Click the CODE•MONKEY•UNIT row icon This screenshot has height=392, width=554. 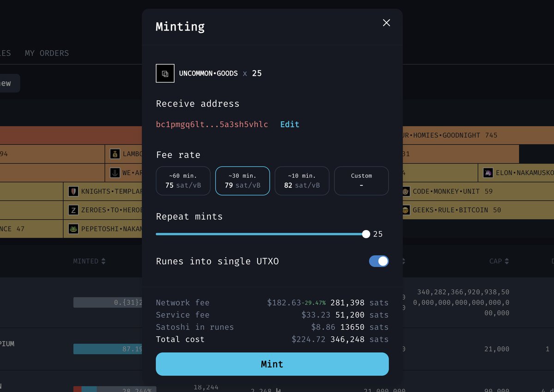406,191
